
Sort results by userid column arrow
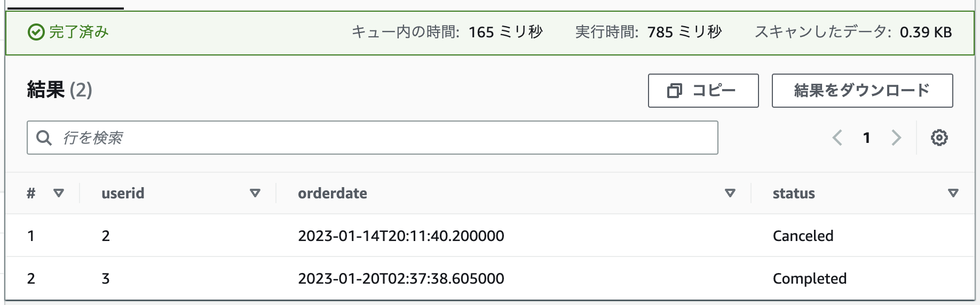[x=255, y=193]
